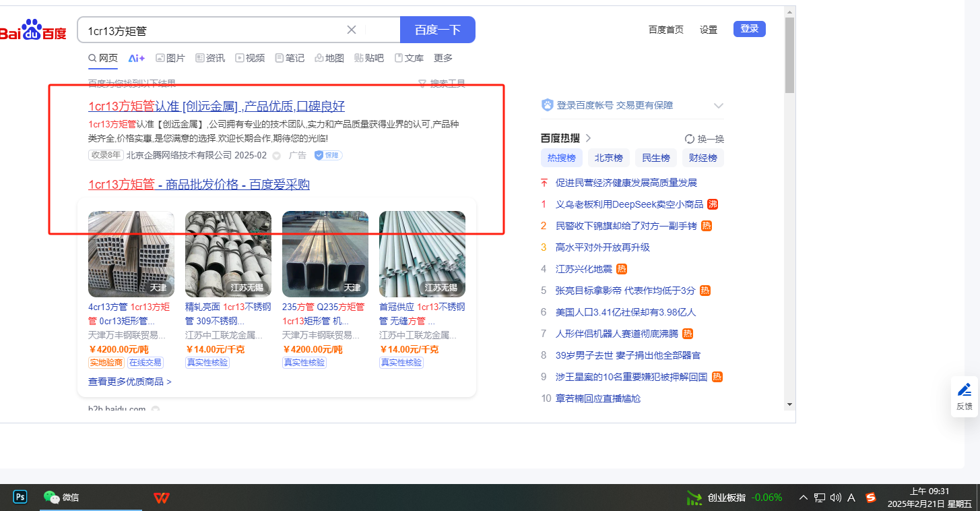Click the 百度一下 search button
This screenshot has height=511, width=980.
438,30
